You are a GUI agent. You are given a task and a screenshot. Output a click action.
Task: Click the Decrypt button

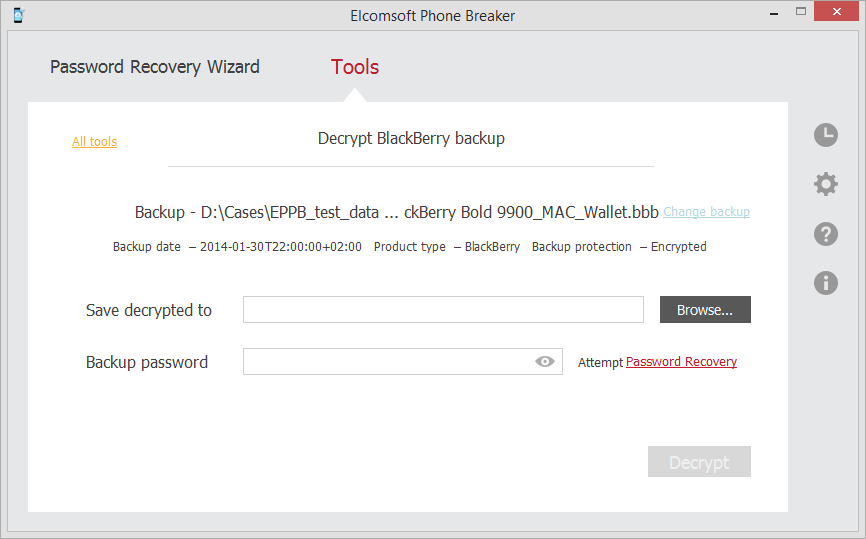(699, 462)
